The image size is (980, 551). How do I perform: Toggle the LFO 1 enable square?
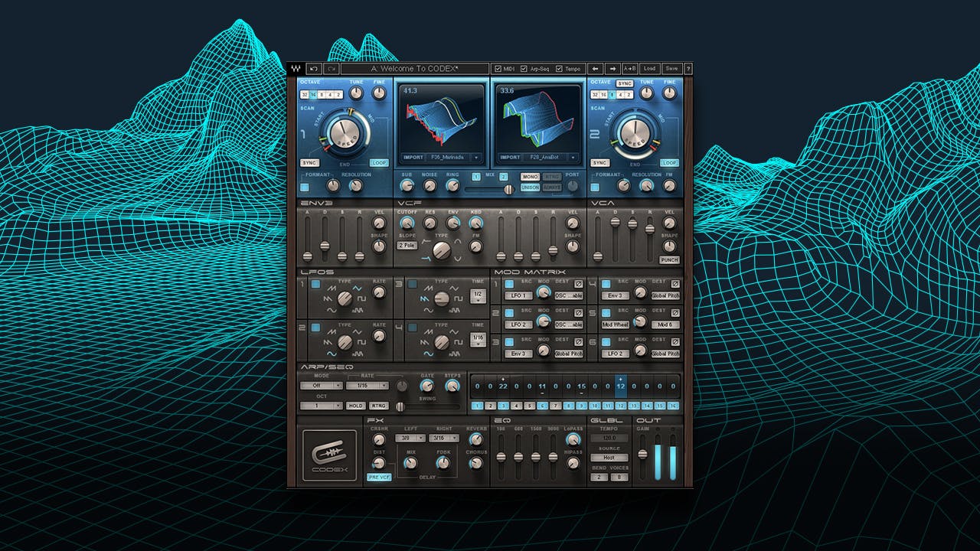[315, 284]
